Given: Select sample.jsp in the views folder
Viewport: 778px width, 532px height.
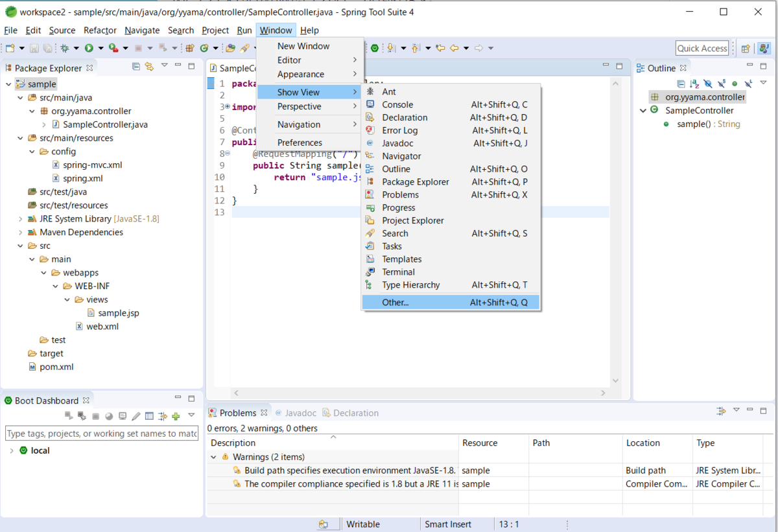Looking at the screenshot, I should click(113, 313).
